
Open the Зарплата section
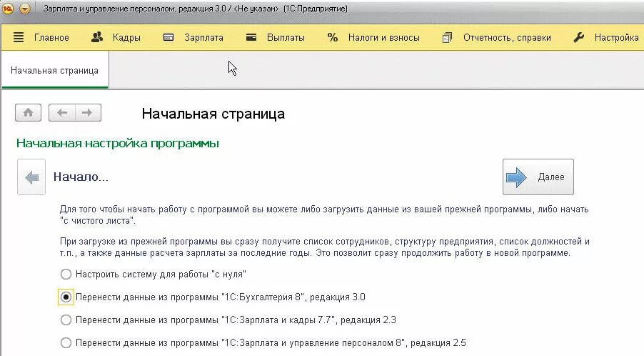[x=203, y=37]
